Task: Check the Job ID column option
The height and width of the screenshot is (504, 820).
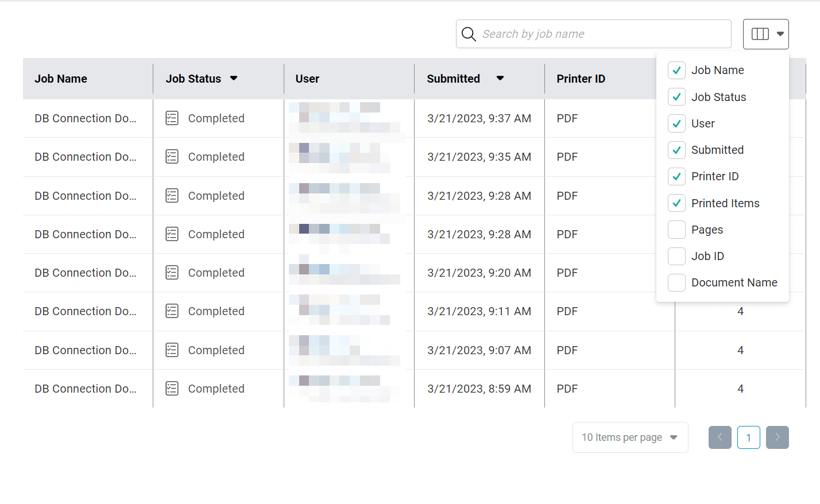Action: coord(676,256)
